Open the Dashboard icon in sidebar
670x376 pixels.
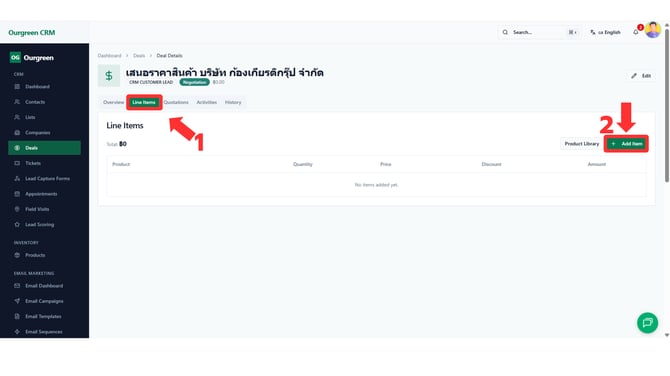(17, 87)
